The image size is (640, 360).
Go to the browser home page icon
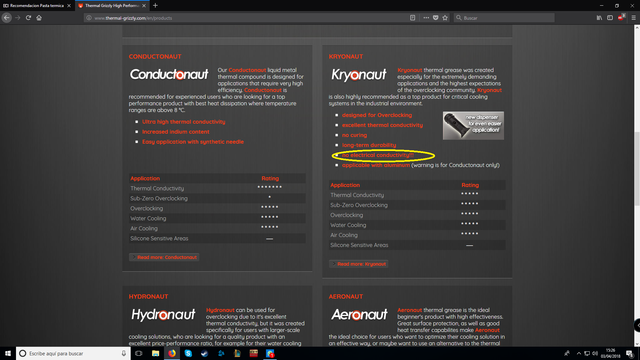click(39, 18)
